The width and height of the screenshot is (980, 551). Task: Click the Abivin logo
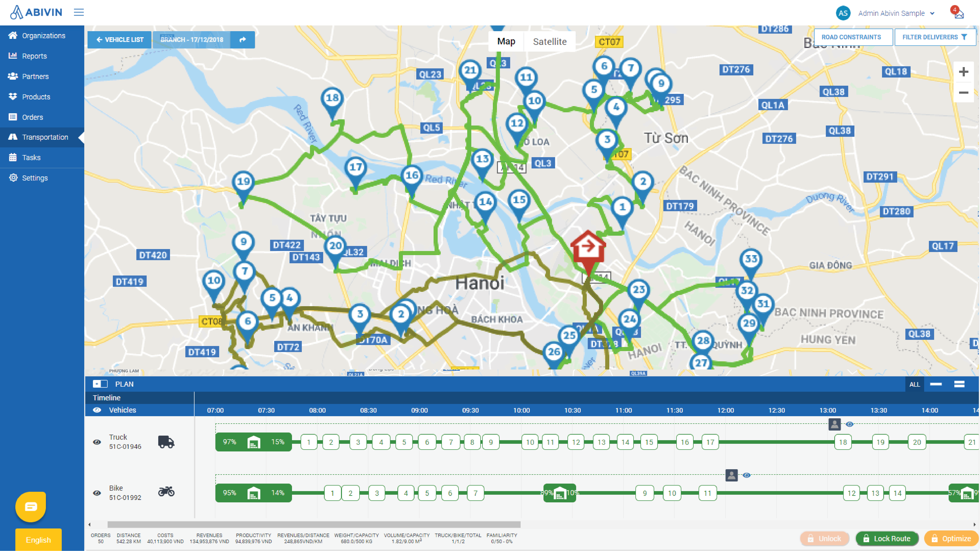click(x=36, y=12)
